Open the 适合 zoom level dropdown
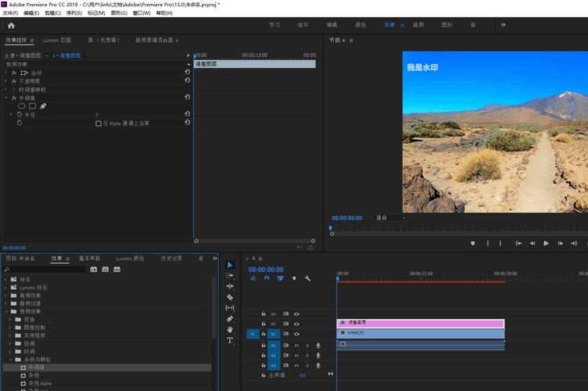 click(391, 218)
